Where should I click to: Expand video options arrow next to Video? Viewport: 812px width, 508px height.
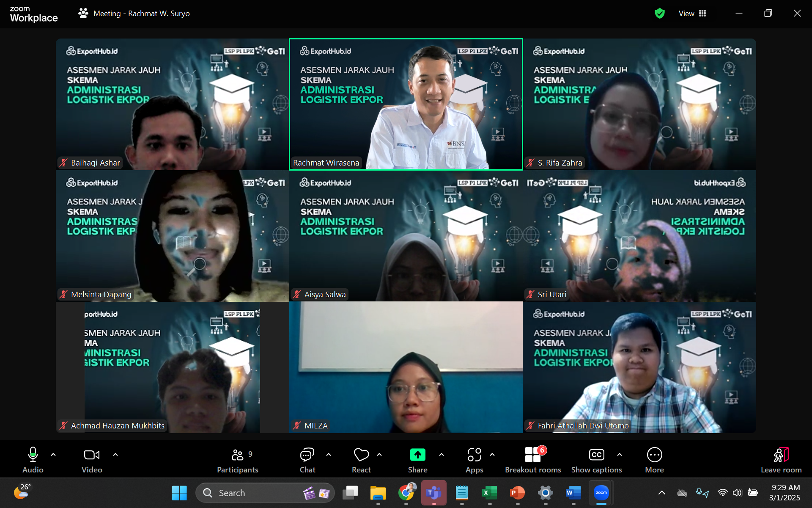(115, 455)
